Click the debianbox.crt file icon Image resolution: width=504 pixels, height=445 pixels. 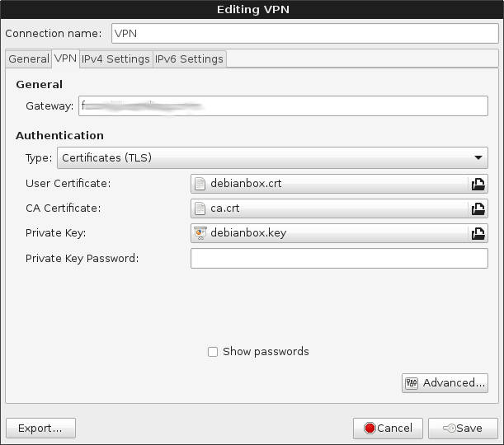(200, 184)
